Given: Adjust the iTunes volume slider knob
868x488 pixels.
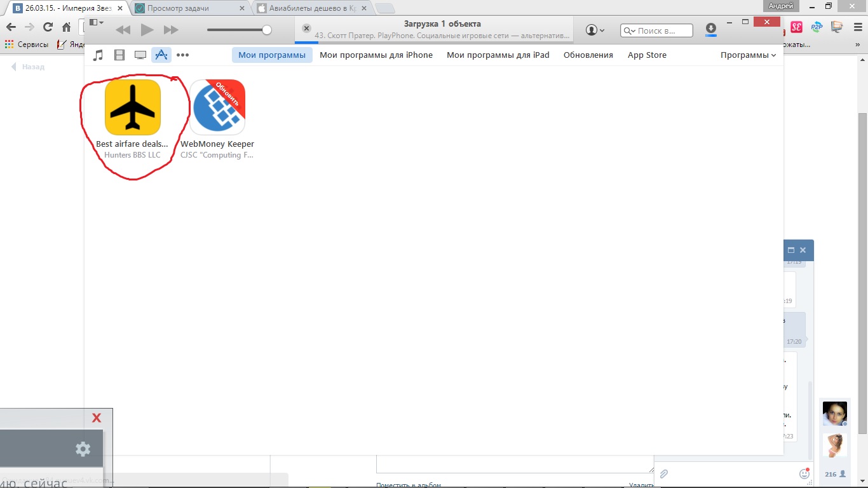Looking at the screenshot, I should coord(267,30).
